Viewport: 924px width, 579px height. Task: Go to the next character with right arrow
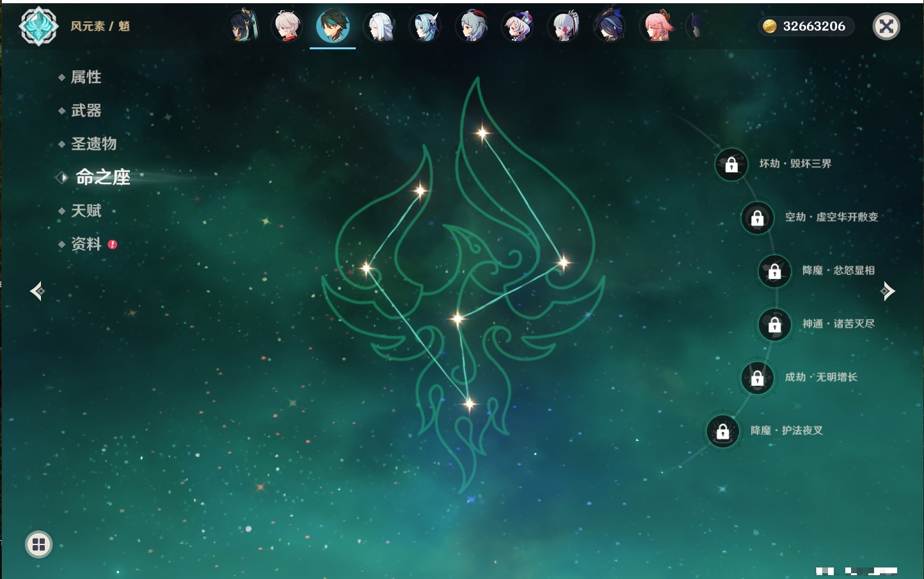pos(888,291)
